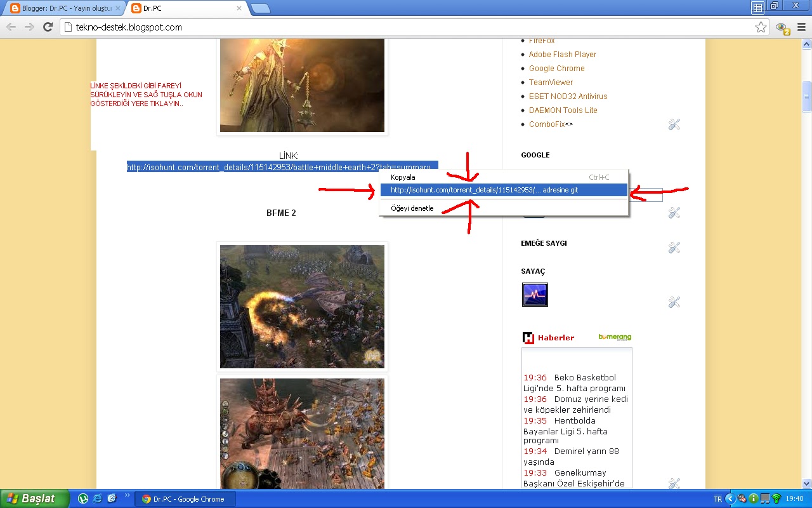Open a new tab

point(260,8)
